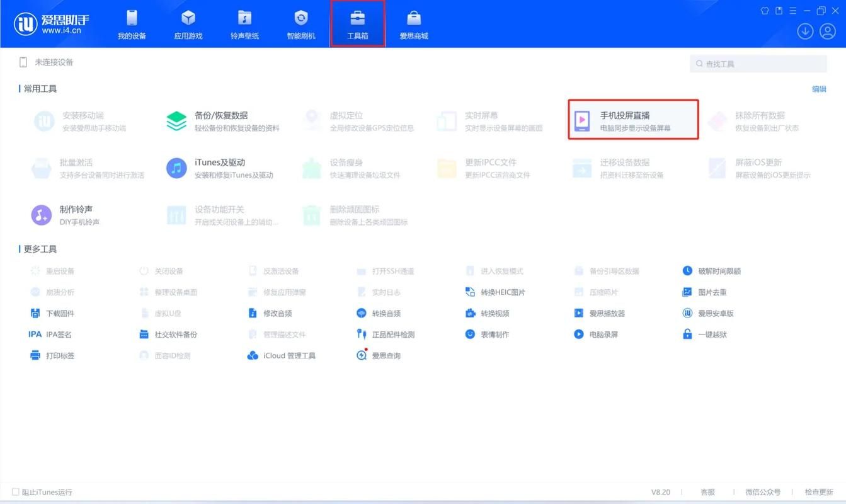Open the 下载固件 tool
The width and height of the screenshot is (846, 504).
click(52, 313)
